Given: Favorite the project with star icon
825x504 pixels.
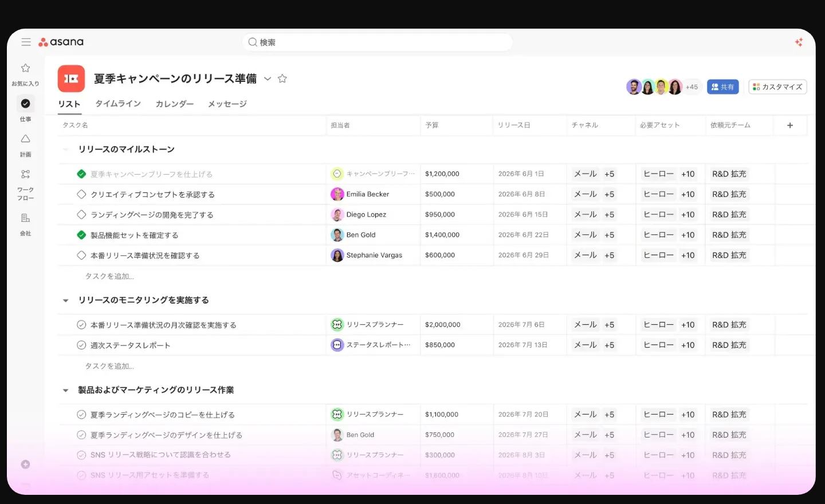Looking at the screenshot, I should [282, 79].
